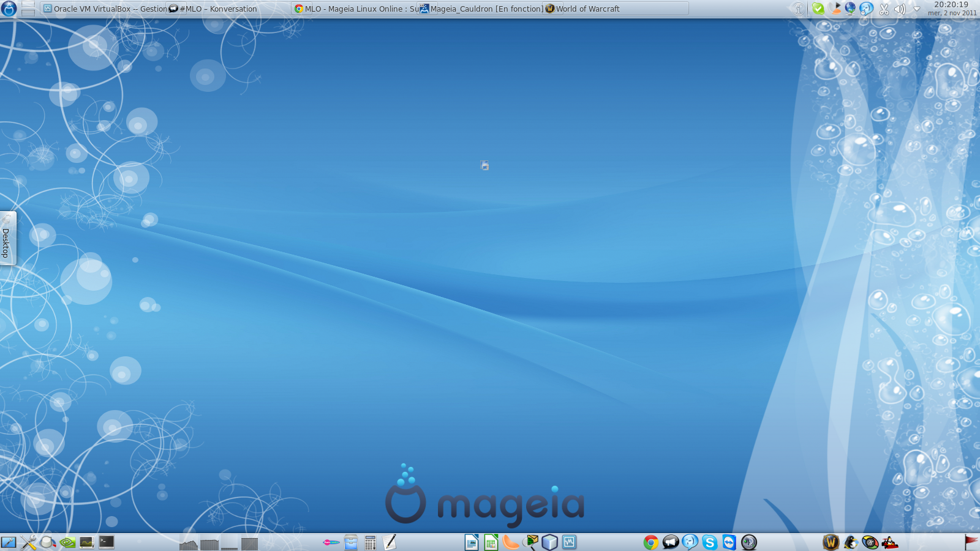Open Clementine orange slice launcher

511,542
